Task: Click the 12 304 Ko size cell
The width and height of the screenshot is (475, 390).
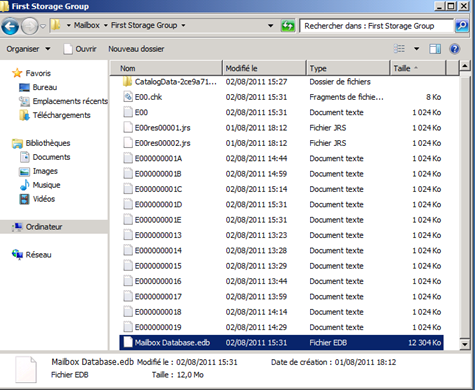Action: (424, 343)
